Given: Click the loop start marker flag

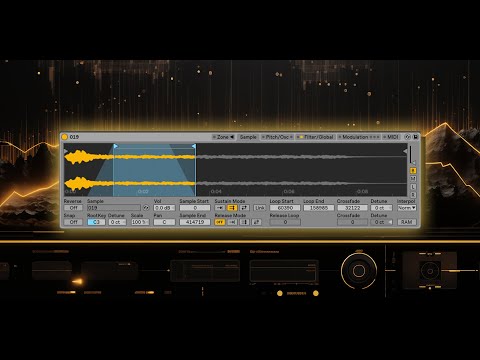Looking at the screenshot, I should [x=115, y=146].
